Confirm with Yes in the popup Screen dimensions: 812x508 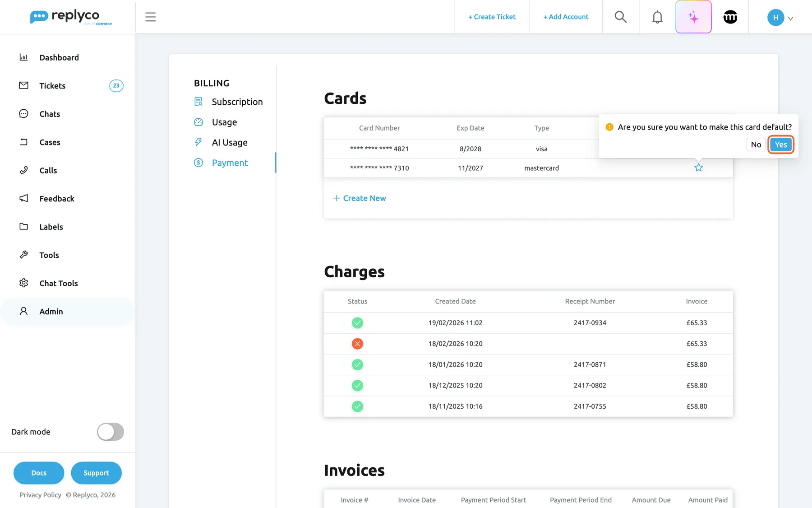pos(781,144)
